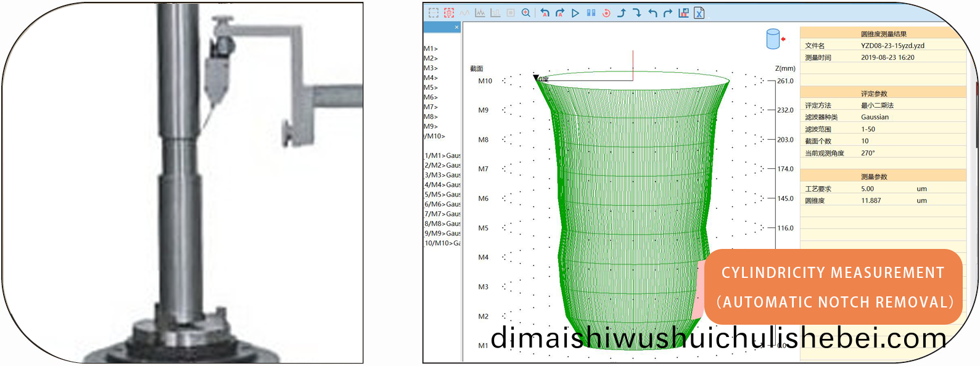This screenshot has height=366, width=980.
Task: Click the plain blue curved-left arrow
Action: coord(653,12)
